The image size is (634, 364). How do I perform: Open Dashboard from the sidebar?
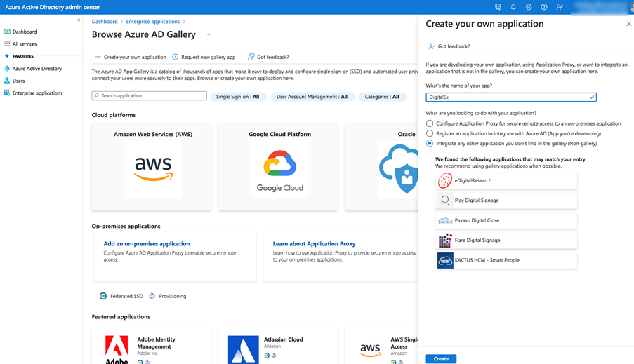pos(24,32)
